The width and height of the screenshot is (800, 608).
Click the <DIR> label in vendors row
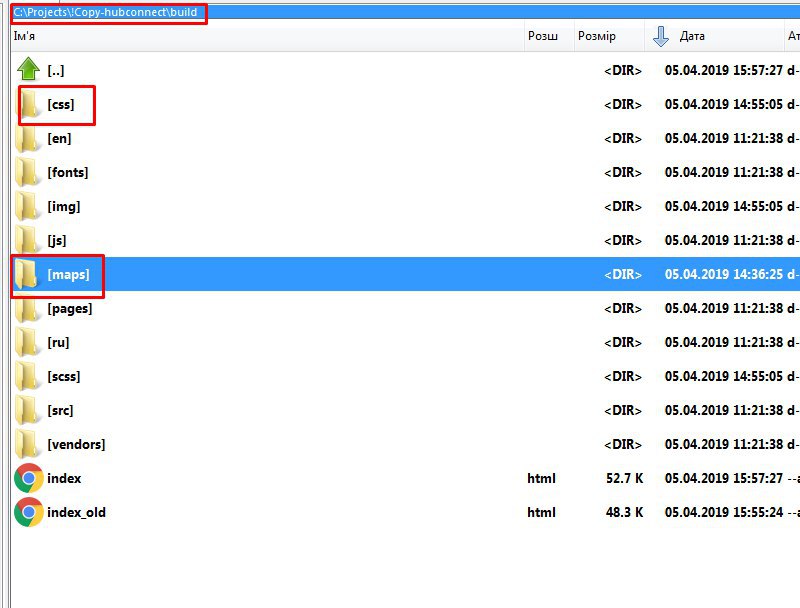[x=623, y=445]
